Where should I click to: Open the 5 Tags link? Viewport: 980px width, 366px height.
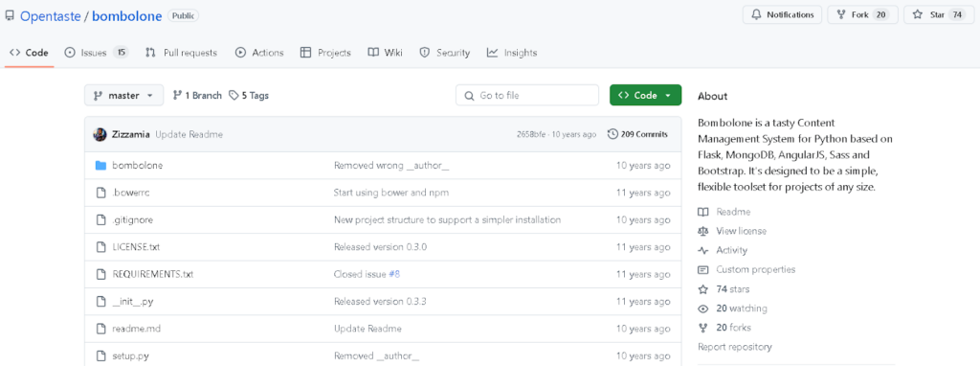(x=249, y=96)
